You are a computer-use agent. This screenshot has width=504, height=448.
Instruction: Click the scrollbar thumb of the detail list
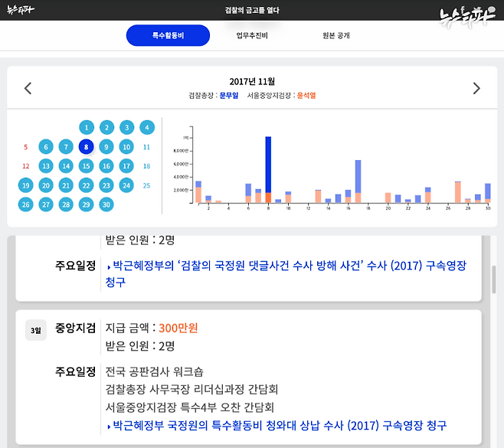[494, 280]
